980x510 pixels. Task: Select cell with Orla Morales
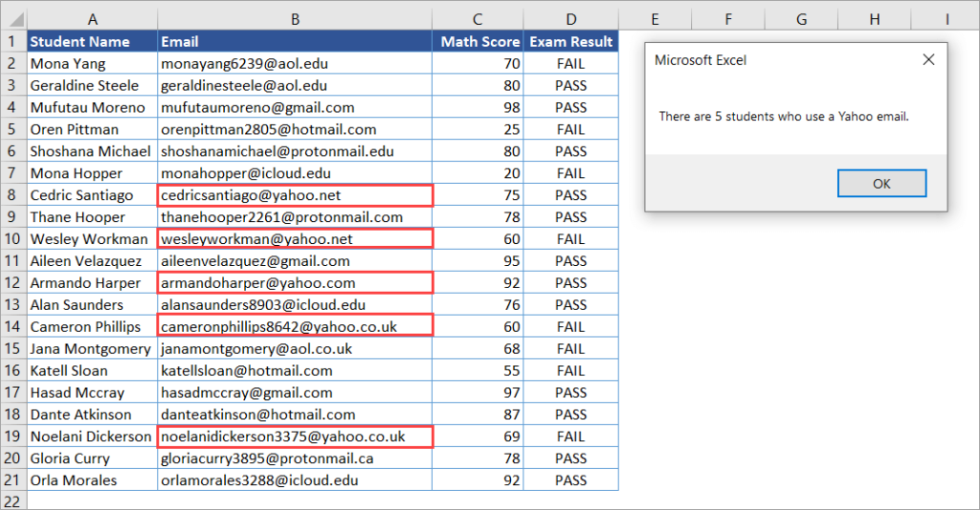pos(92,480)
